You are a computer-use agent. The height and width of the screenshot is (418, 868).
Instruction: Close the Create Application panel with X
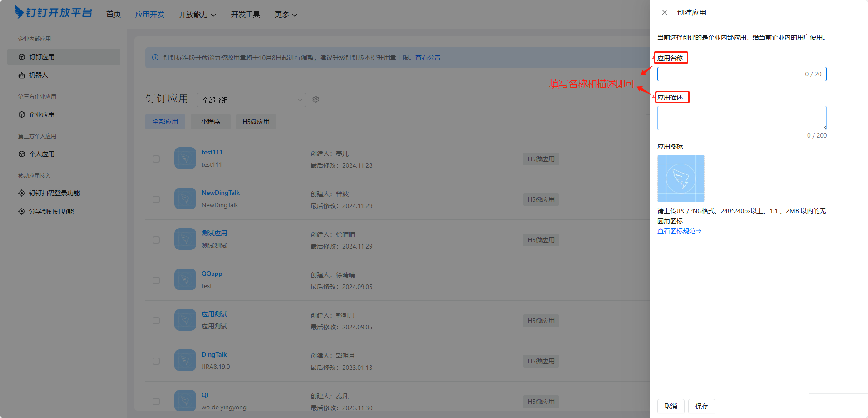coord(664,12)
